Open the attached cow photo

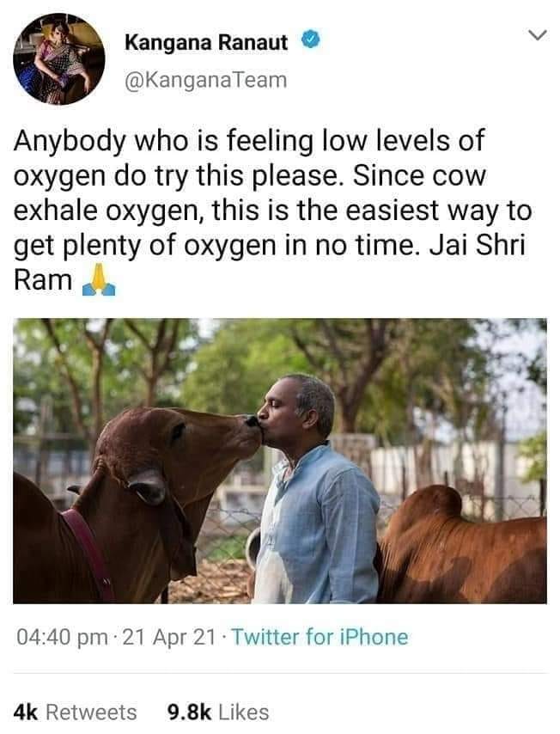click(x=280, y=461)
